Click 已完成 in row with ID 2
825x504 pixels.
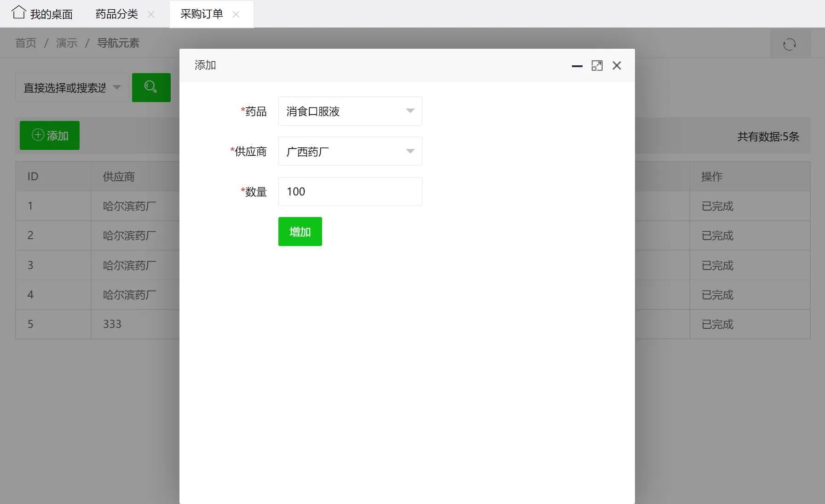(717, 235)
